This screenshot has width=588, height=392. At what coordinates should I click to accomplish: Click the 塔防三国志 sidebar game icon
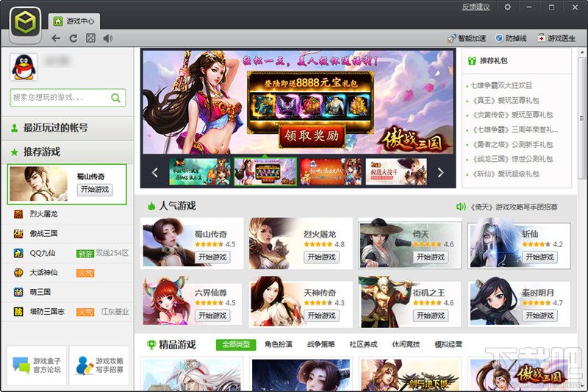(x=18, y=312)
